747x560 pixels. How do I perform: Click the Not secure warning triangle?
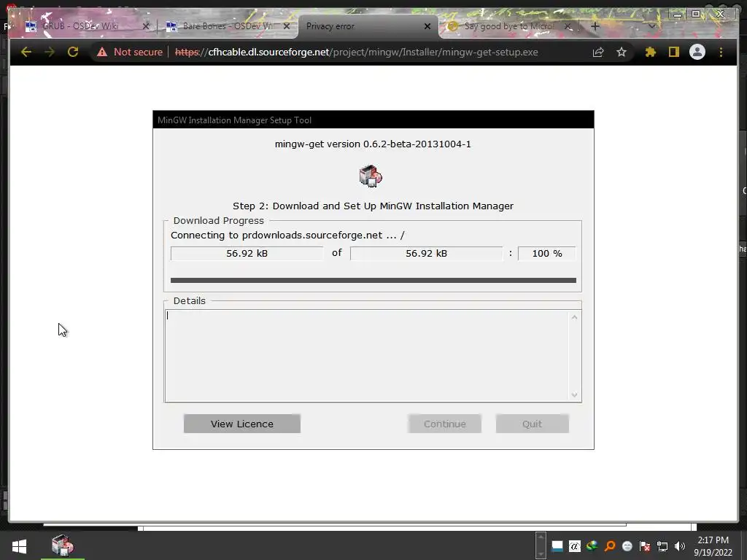tap(102, 52)
